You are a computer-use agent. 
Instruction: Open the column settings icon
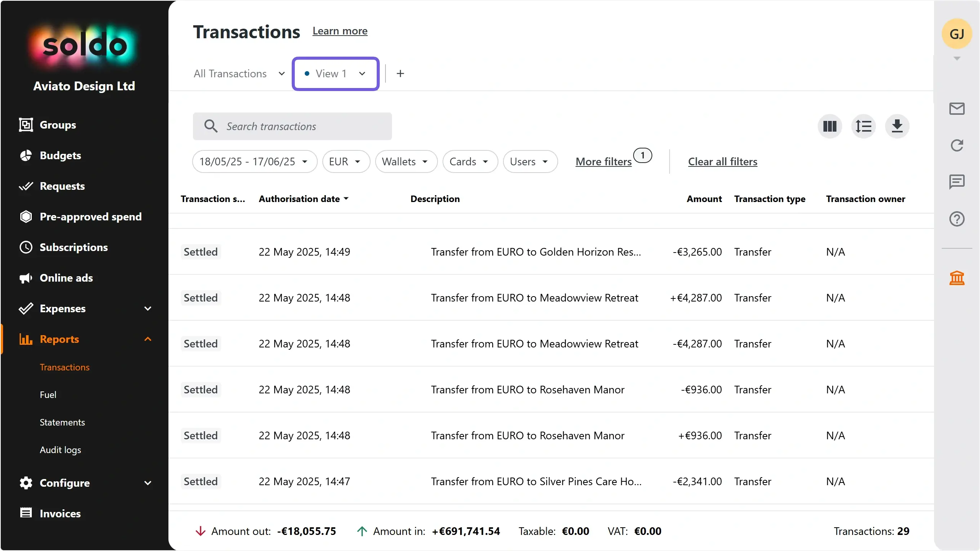830,126
